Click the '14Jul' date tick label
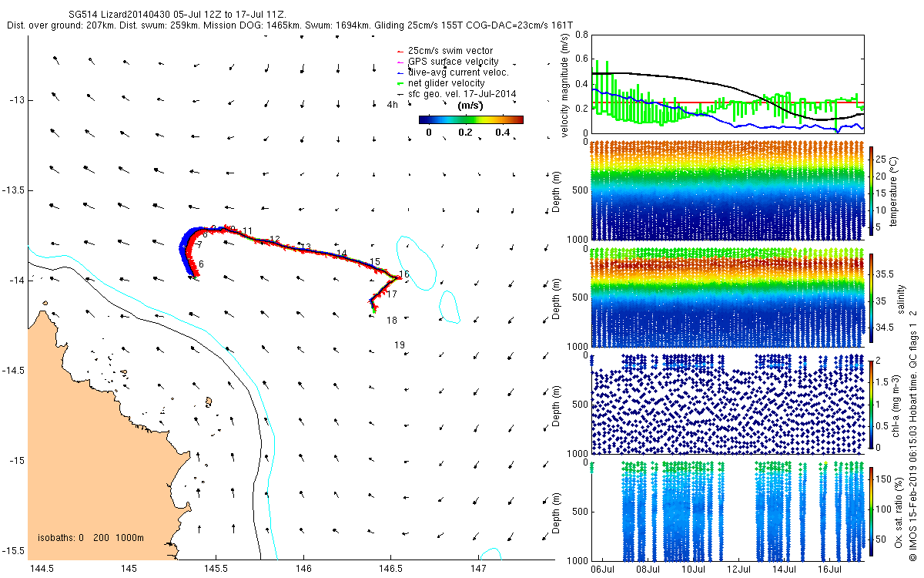 784,570
